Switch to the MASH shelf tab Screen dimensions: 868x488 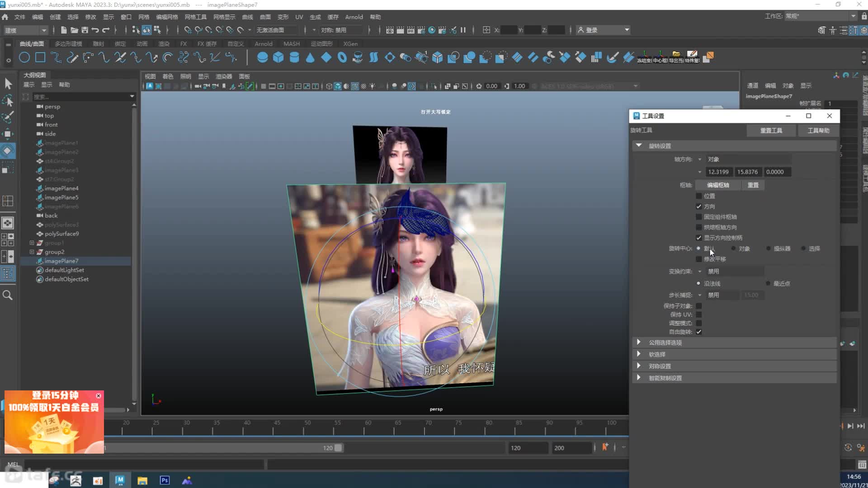292,44
